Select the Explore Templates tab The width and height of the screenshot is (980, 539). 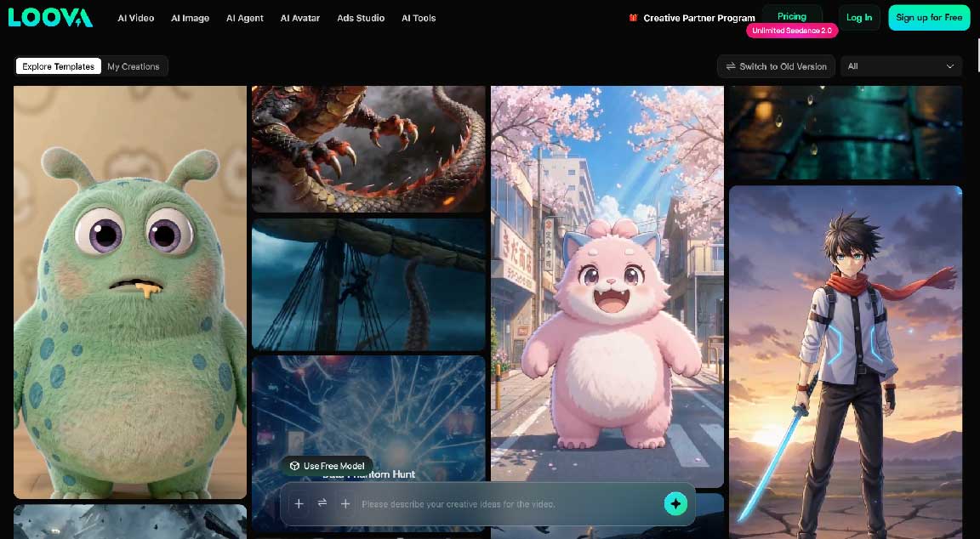58,66
